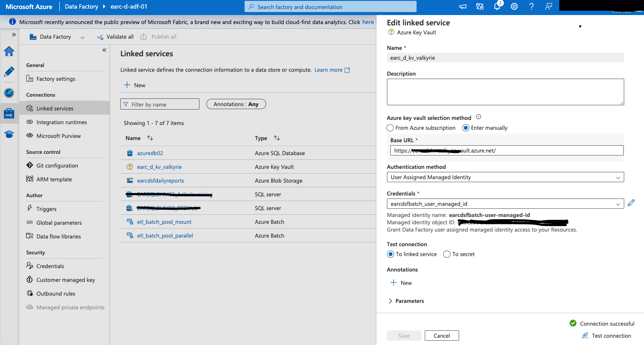Open the Author pencil icon in left rail
This screenshot has width=644, height=345.
coord(9,72)
